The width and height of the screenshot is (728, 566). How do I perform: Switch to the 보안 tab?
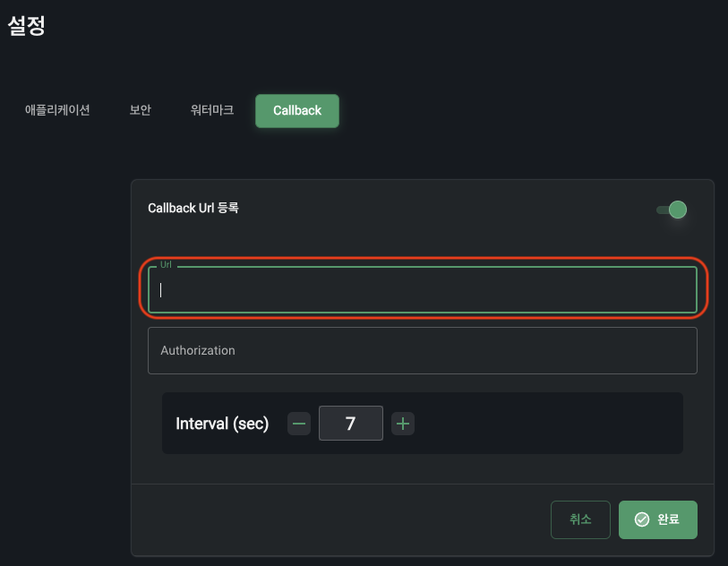pyautogui.click(x=141, y=110)
